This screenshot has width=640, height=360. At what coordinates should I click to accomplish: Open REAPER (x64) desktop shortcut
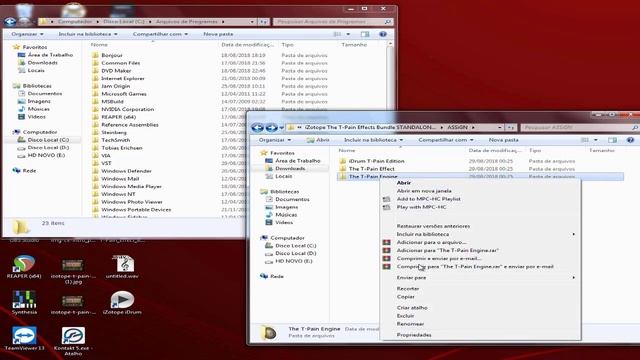click(x=24, y=267)
